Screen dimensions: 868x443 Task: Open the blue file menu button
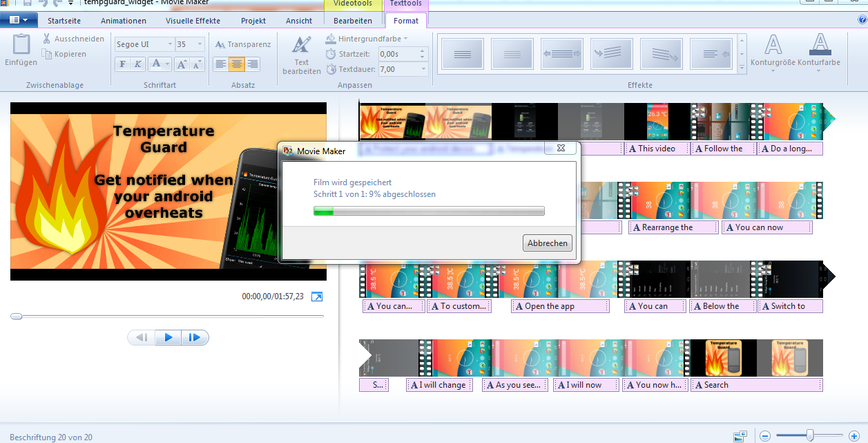pyautogui.click(x=19, y=20)
